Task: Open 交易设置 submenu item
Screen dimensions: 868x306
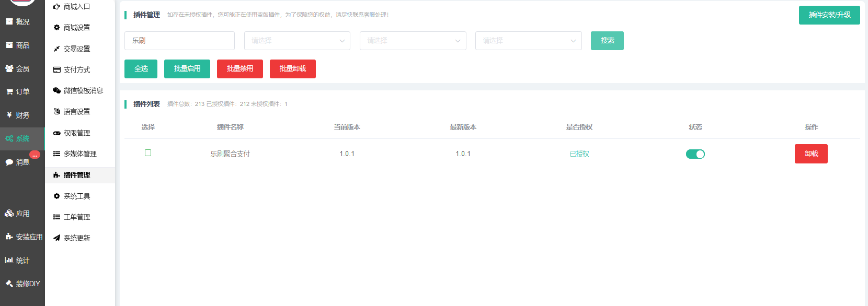Action: [x=77, y=49]
